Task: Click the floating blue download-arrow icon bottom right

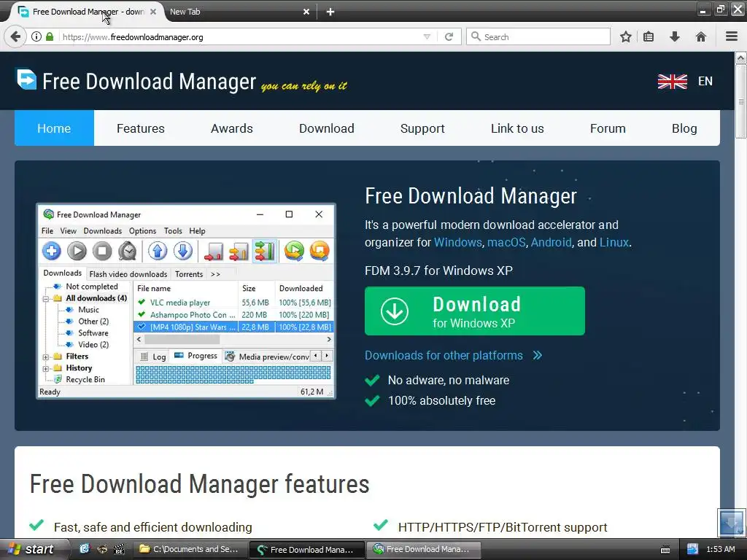Action: click(x=731, y=523)
